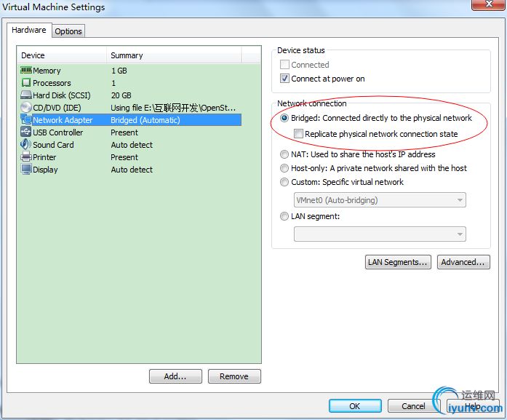This screenshot has height=420, width=507.
Task: Select Custom specific virtual network option
Action: pos(284,182)
